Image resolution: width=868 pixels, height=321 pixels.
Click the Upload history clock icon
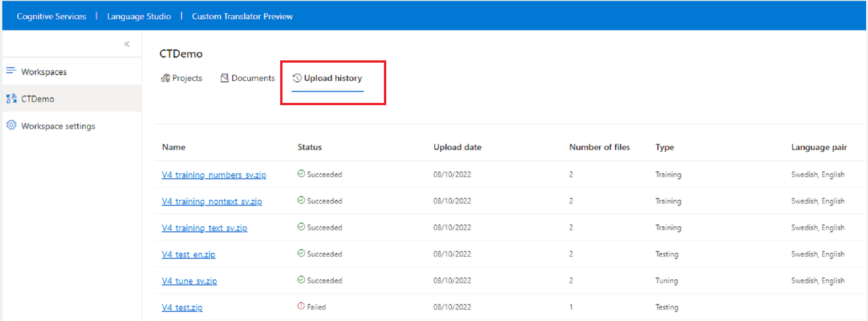297,78
